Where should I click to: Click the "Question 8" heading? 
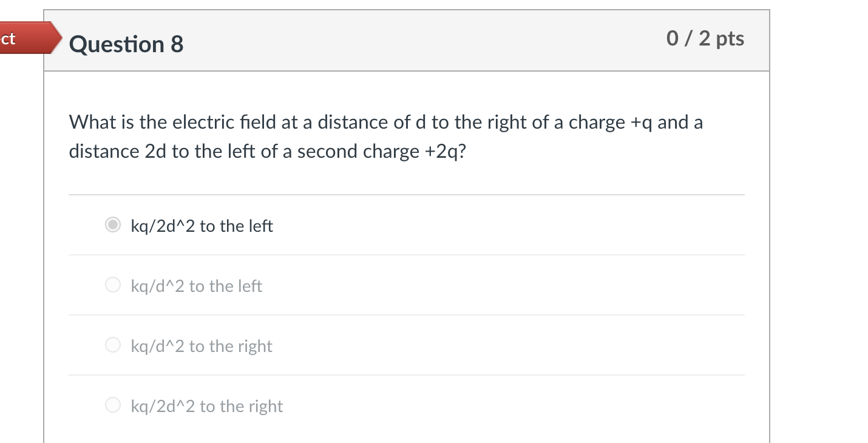point(126,44)
